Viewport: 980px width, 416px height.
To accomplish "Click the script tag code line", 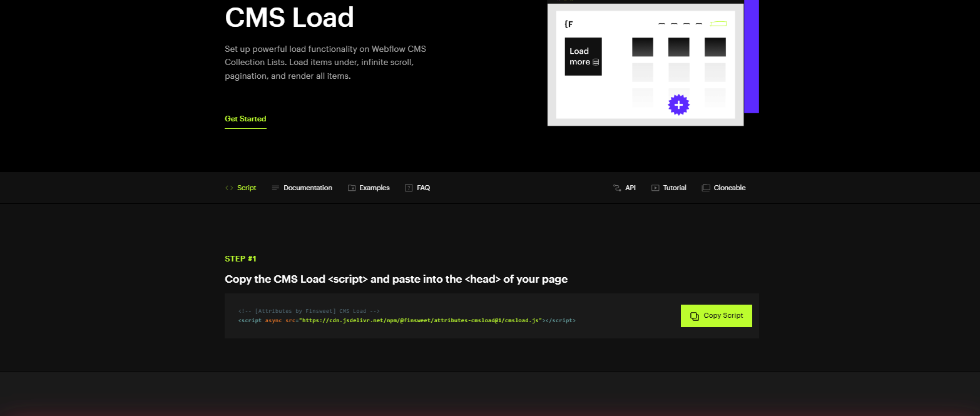I will click(x=407, y=320).
